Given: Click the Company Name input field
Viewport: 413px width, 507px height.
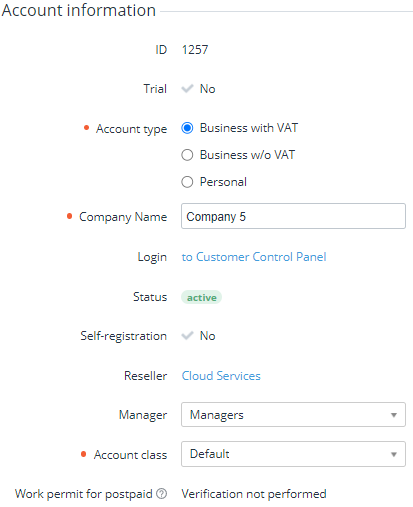Looking at the screenshot, I should pyautogui.click(x=293, y=216).
